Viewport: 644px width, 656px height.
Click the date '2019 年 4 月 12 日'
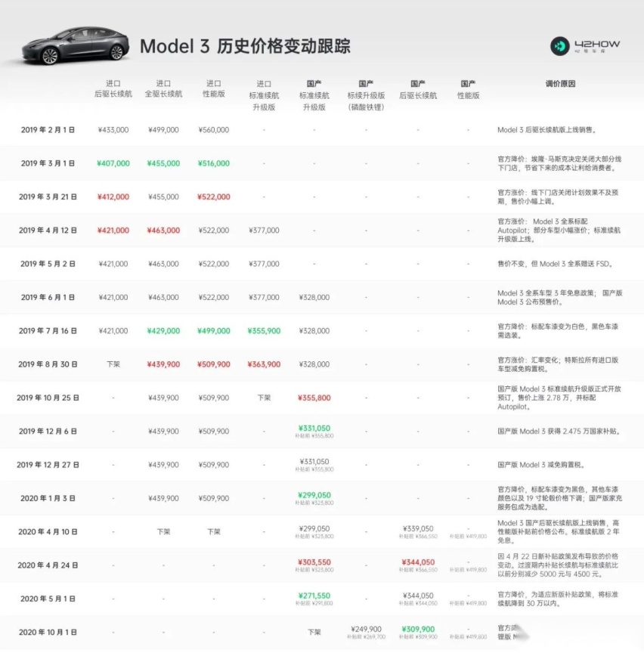click(48, 230)
